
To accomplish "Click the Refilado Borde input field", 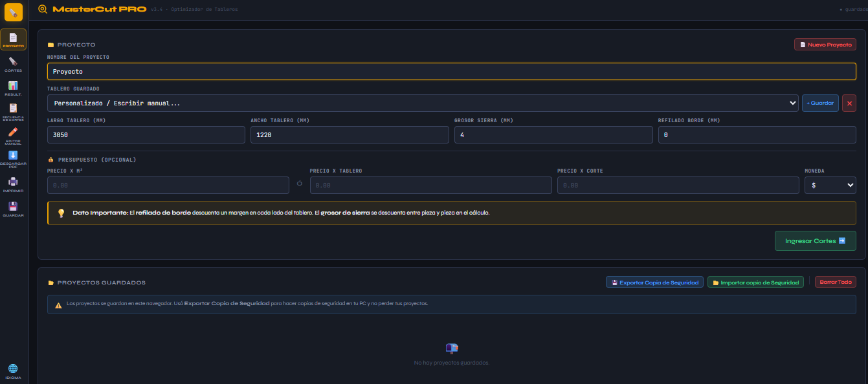I will 757,134.
